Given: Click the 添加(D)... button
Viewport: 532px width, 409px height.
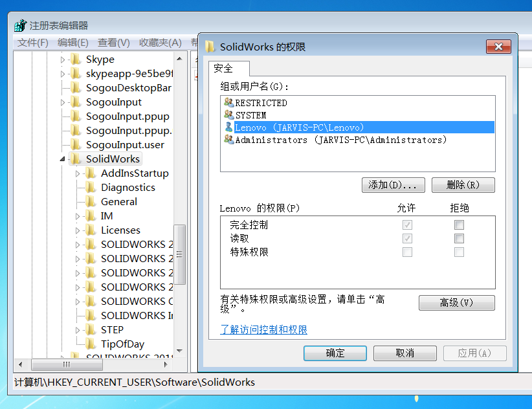Looking at the screenshot, I should [x=393, y=185].
